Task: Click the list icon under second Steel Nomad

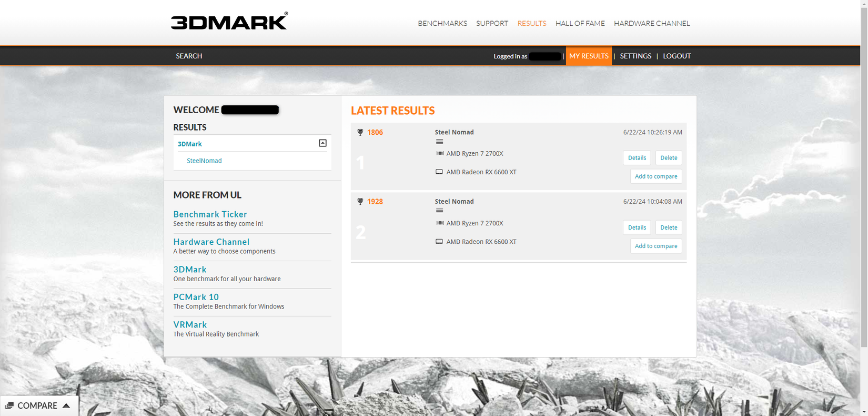Action: (x=439, y=211)
